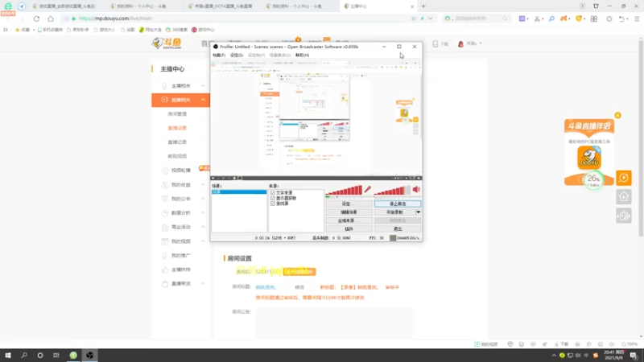Viewport: 644px width, 362px height.
Task: Open the 26% speed floating ball
Action: (593, 179)
